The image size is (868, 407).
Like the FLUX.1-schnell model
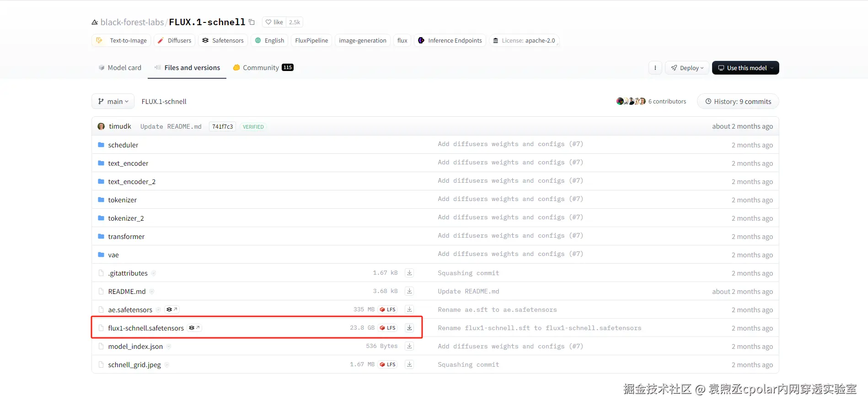coord(274,22)
